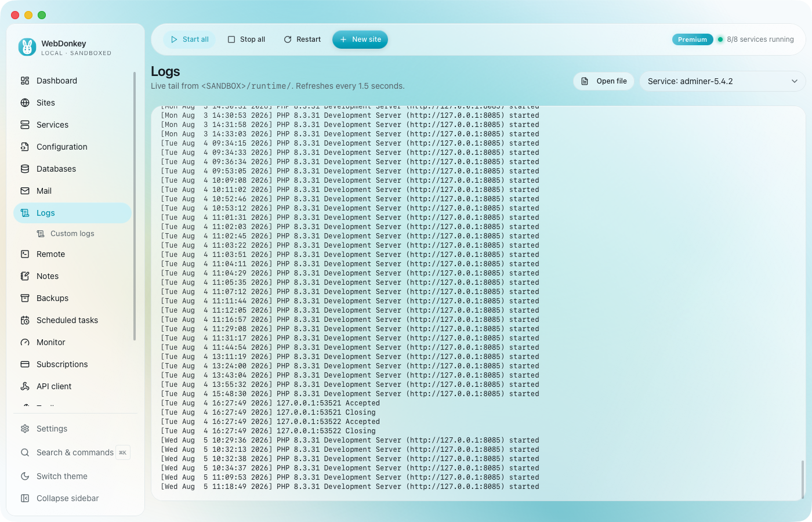
Task: Click the Backups archive icon
Action: pos(25,298)
